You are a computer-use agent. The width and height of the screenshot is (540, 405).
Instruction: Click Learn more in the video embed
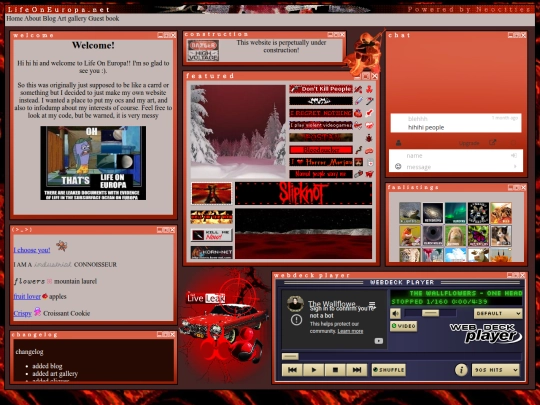click(350, 331)
